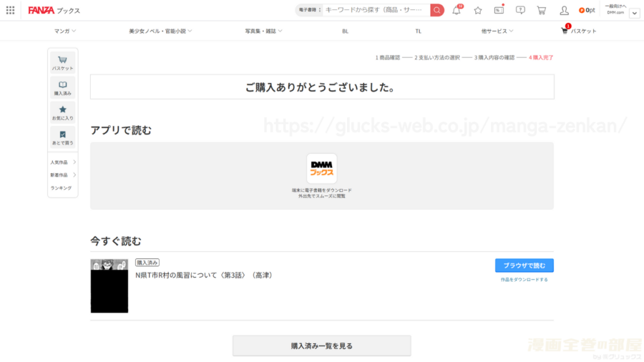Click the ブラウザで読む button
The image size is (644, 362).
(x=524, y=266)
